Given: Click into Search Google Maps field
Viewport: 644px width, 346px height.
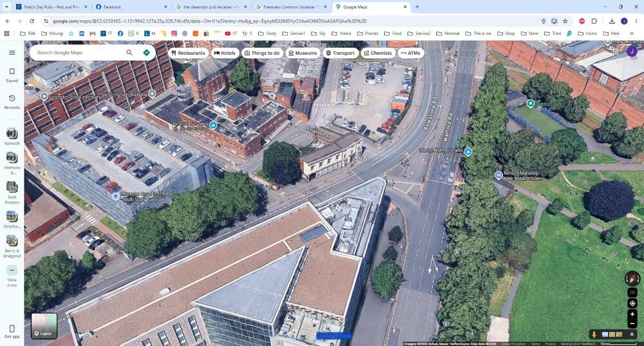Looking at the screenshot, I should pos(78,53).
